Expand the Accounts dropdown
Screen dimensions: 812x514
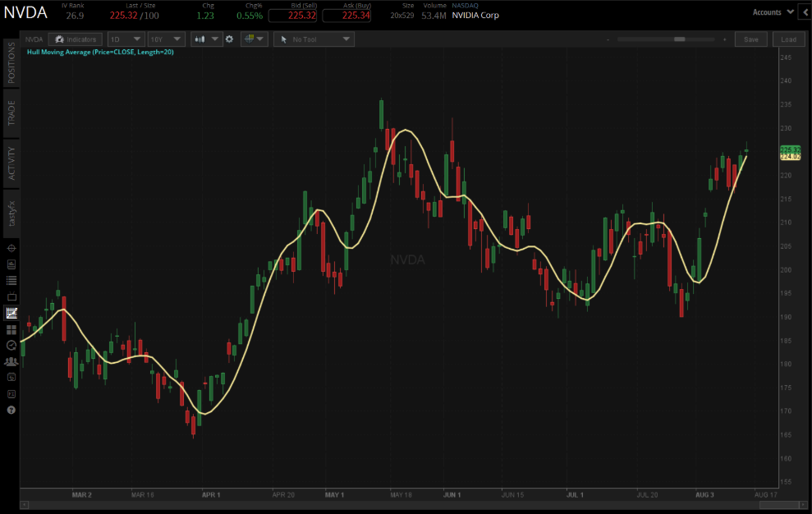(x=773, y=12)
